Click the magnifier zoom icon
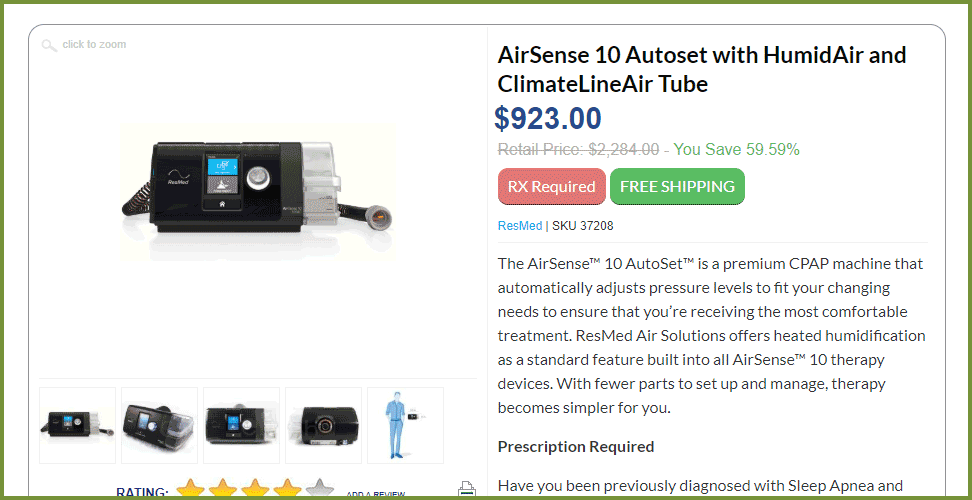The image size is (972, 500). (x=49, y=45)
